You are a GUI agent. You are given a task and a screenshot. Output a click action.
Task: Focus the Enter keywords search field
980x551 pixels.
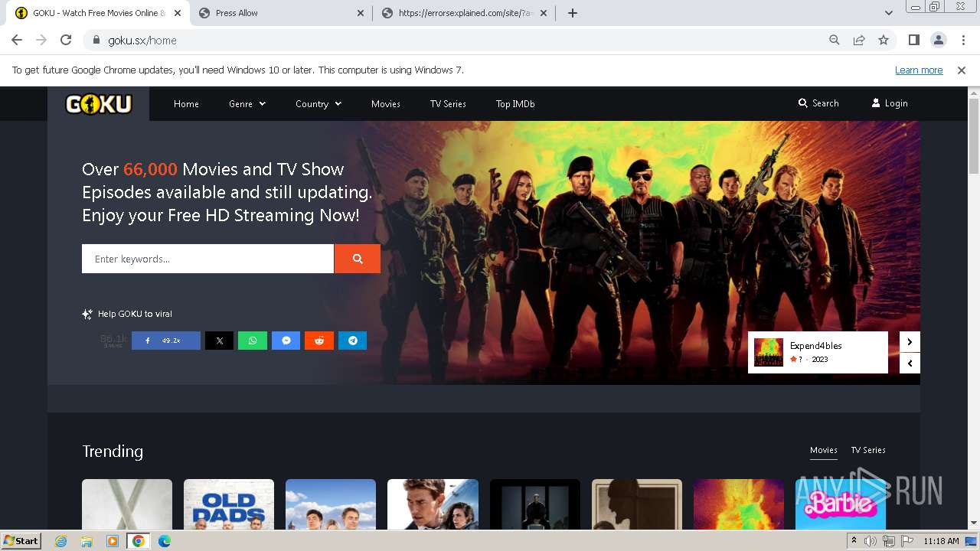click(x=207, y=259)
